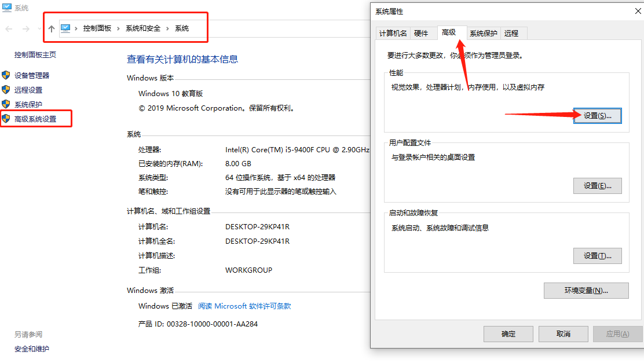Click 设置(S) under the 性能 section

pyautogui.click(x=597, y=116)
